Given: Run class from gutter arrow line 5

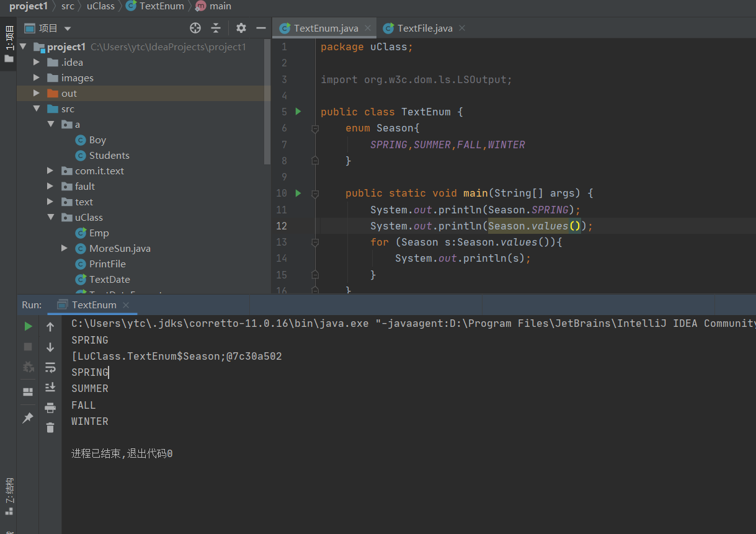Looking at the screenshot, I should [x=298, y=112].
